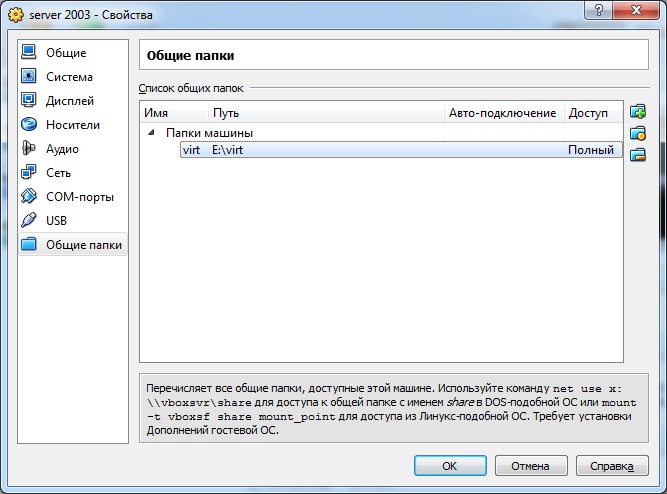Click the Система chip icon
667x494 pixels.
tap(29, 76)
